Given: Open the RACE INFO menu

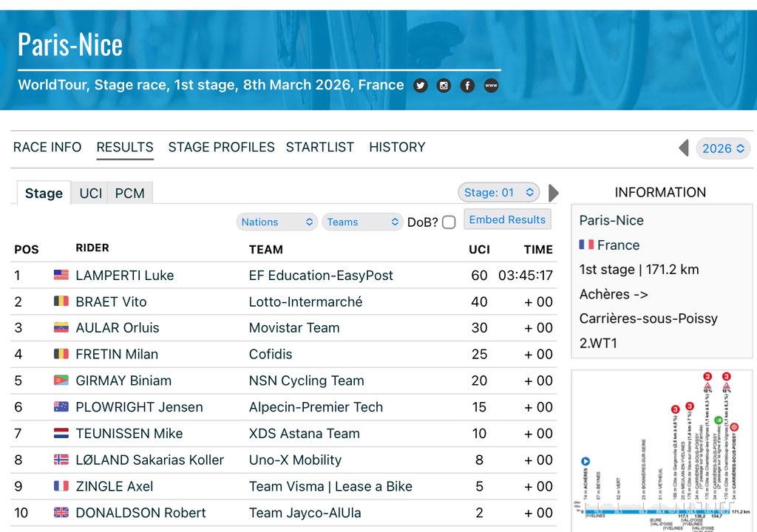Looking at the screenshot, I should [x=47, y=147].
